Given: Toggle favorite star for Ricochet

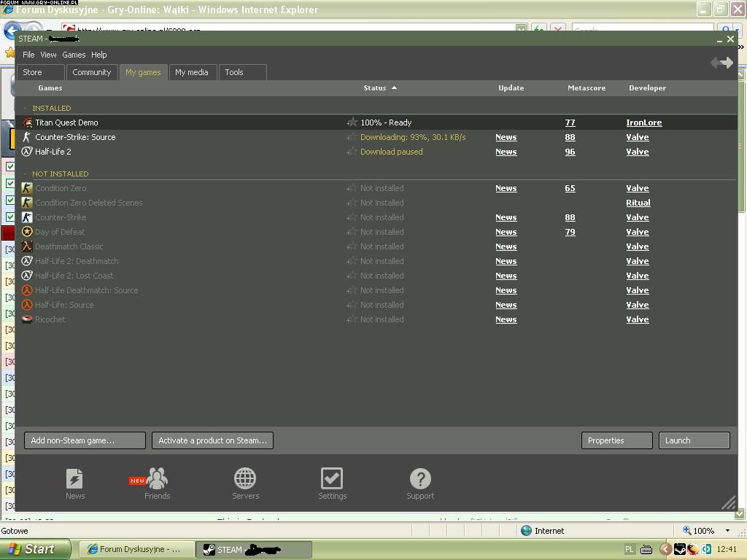Looking at the screenshot, I should coord(352,319).
